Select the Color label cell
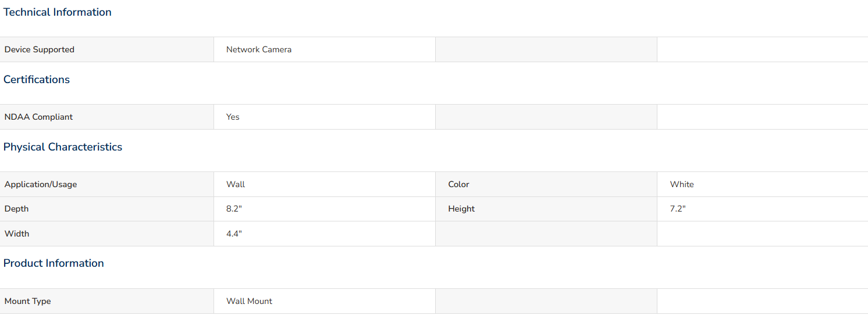The image size is (868, 315). pyautogui.click(x=546, y=184)
